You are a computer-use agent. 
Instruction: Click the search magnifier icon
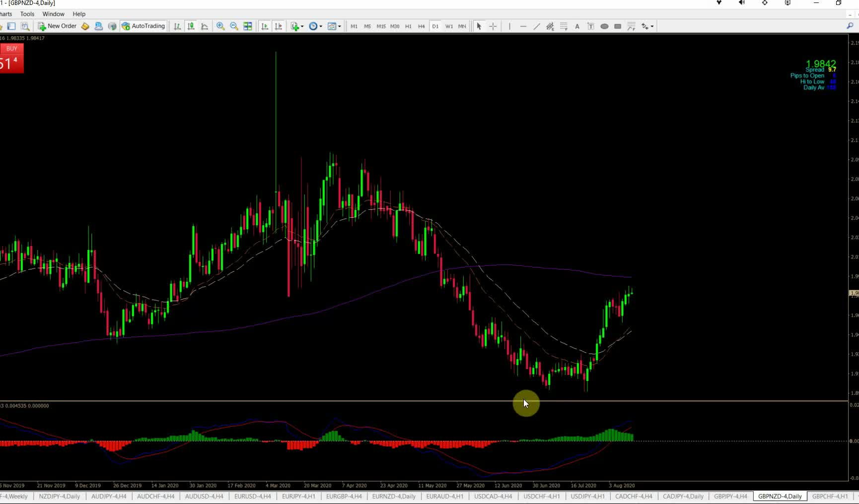[x=850, y=26]
